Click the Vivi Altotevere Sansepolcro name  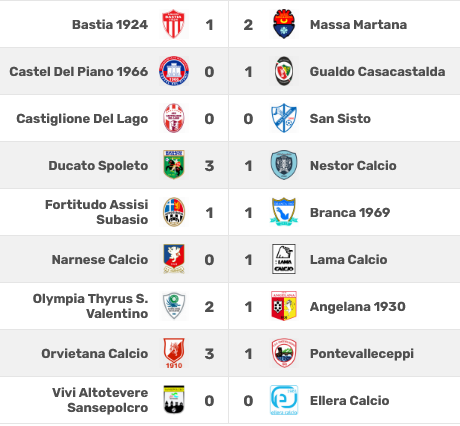point(100,400)
